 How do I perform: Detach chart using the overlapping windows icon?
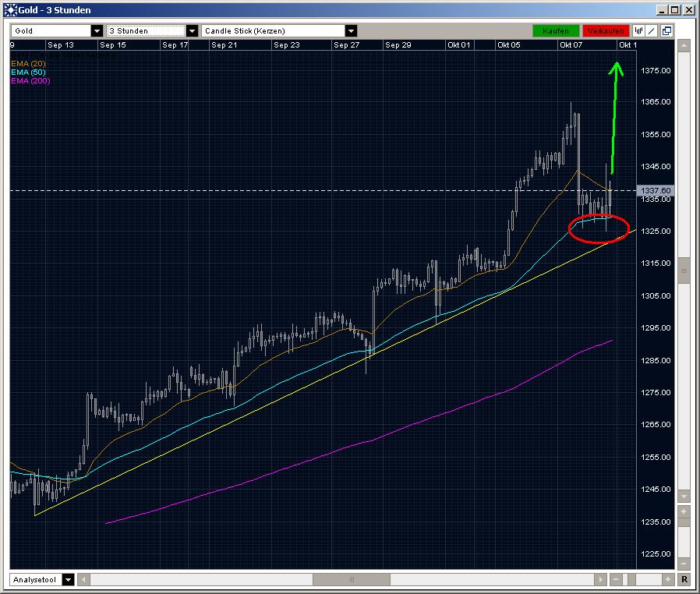coord(666,31)
